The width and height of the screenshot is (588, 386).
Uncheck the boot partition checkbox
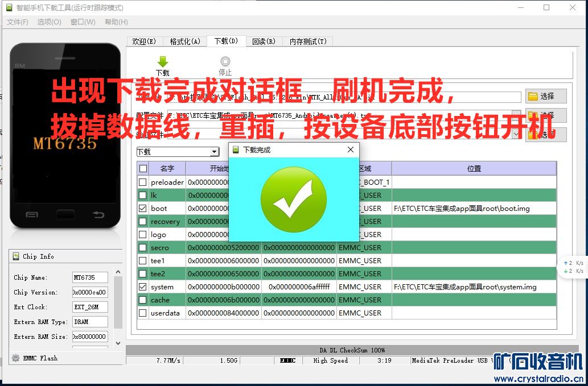tap(142, 209)
